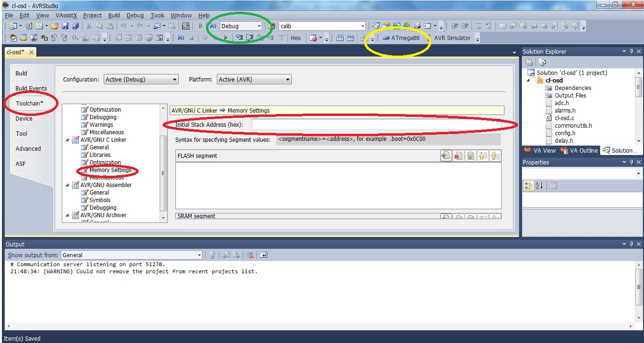Collapse the cl-osd project node
The height and width of the screenshot is (343, 644).
point(529,80)
